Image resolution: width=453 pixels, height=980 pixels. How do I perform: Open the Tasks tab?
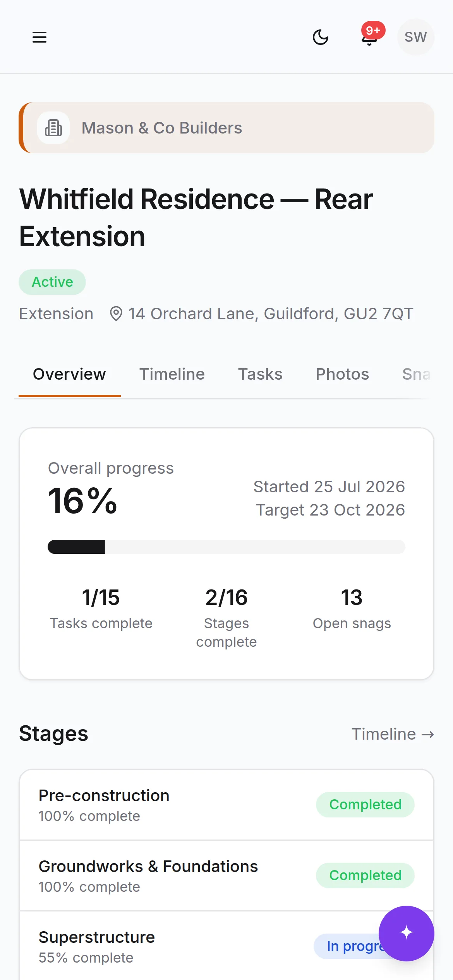pyautogui.click(x=260, y=374)
